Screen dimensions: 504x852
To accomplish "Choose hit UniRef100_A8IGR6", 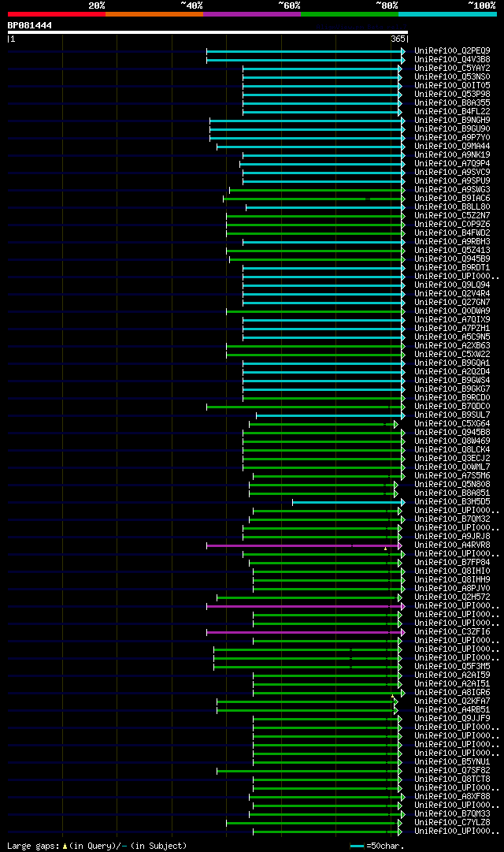I will [x=452, y=693].
